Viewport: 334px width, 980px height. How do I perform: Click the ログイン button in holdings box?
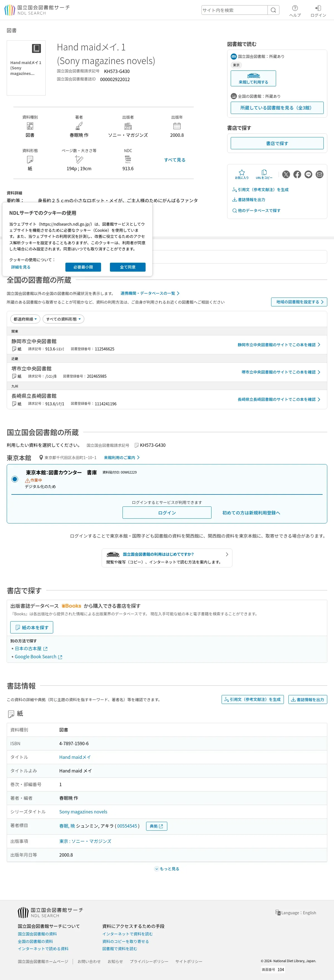167,513
